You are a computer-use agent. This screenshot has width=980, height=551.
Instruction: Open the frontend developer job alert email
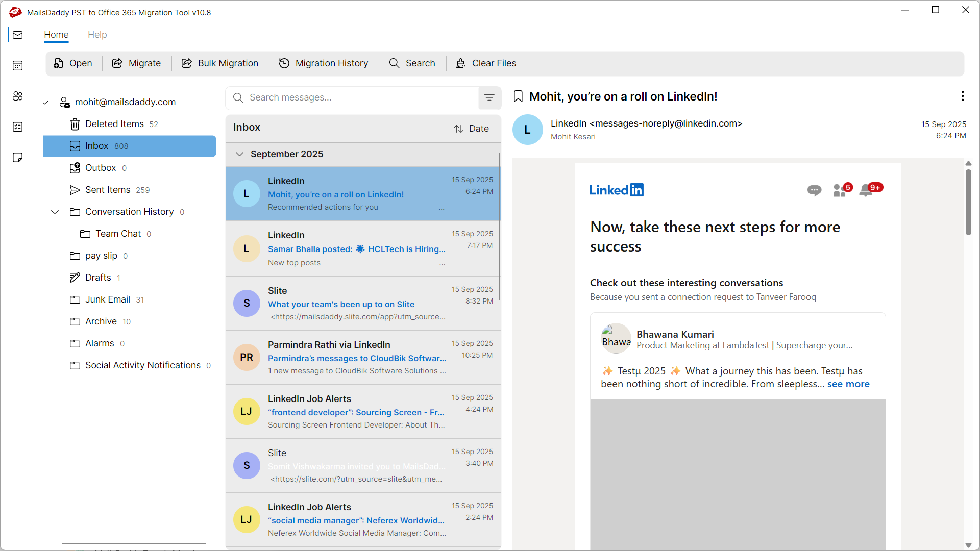click(x=363, y=412)
